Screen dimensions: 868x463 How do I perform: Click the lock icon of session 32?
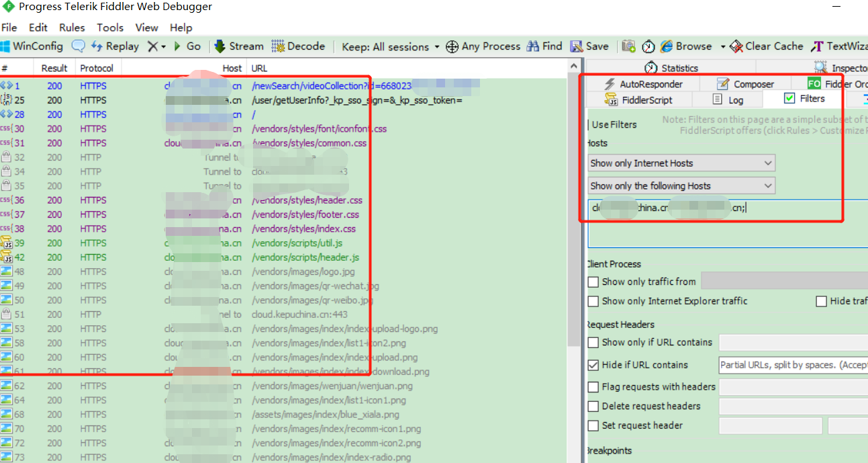click(x=7, y=157)
